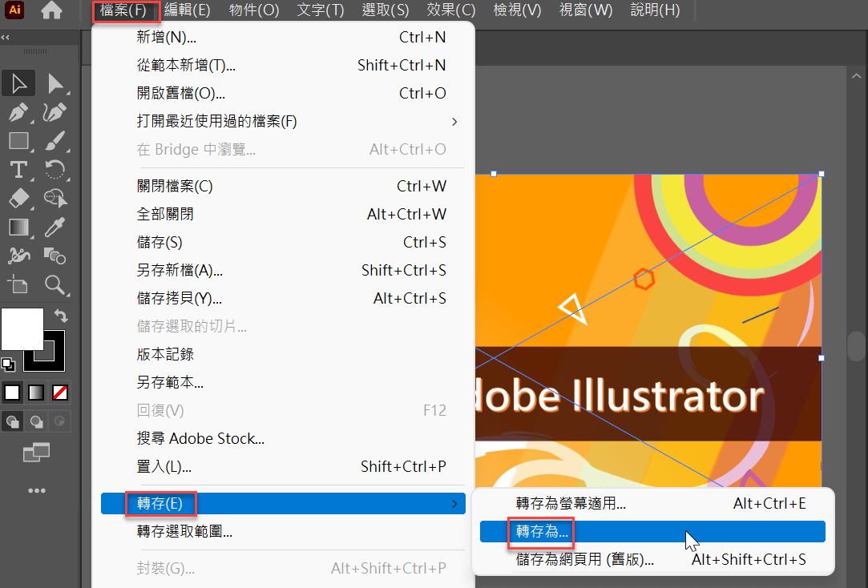This screenshot has width=868, height=588.
Task: Click the canvas vertical scrollbar thumb
Action: (857, 346)
